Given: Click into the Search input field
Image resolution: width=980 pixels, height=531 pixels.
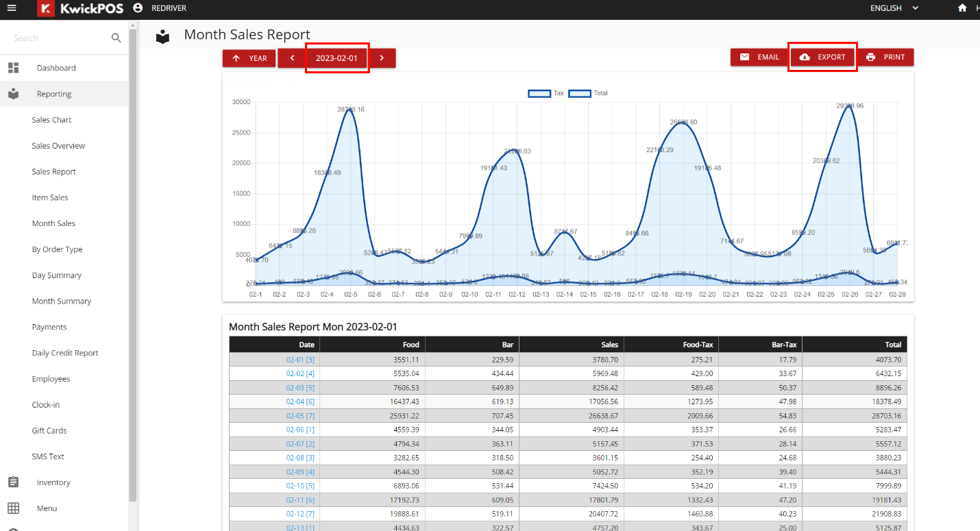Looking at the screenshot, I should coord(58,38).
